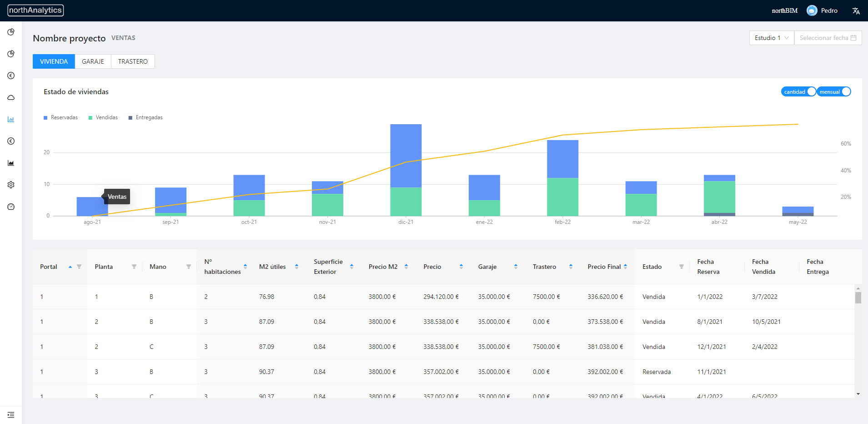The image size is (868, 424).
Task: Filter the Estado column
Action: click(x=681, y=267)
